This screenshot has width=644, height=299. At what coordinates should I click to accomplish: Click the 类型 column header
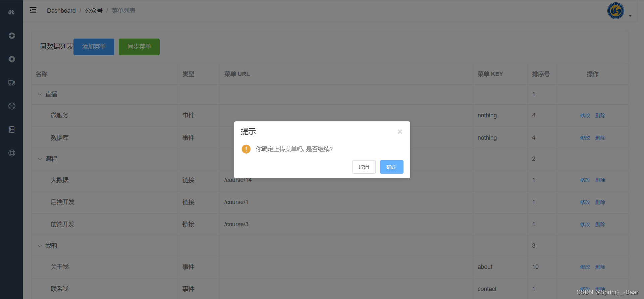point(199,74)
